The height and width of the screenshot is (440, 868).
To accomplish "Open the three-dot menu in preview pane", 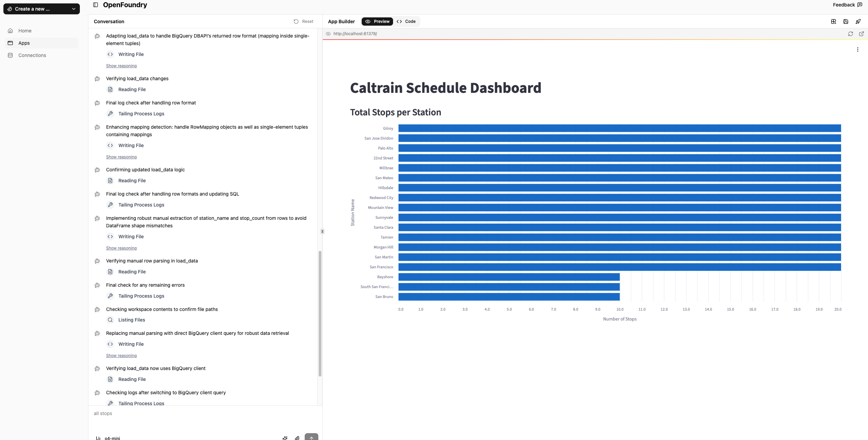I will tap(858, 49).
